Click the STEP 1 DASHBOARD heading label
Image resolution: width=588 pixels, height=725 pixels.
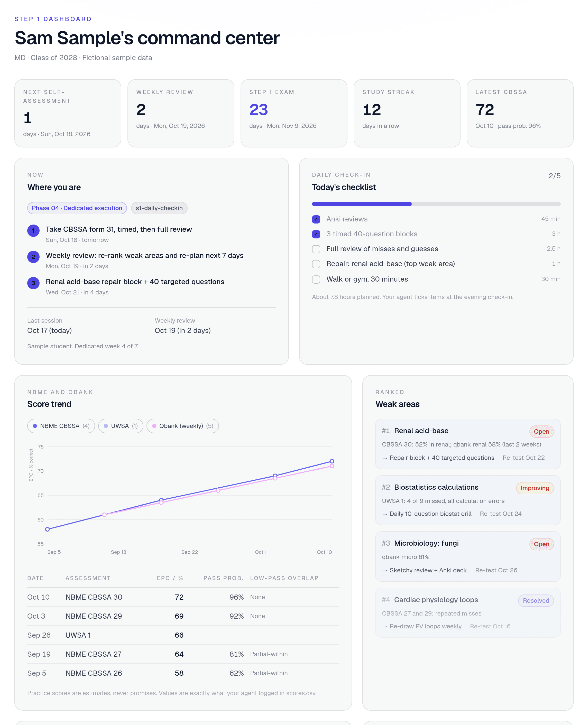coord(53,19)
